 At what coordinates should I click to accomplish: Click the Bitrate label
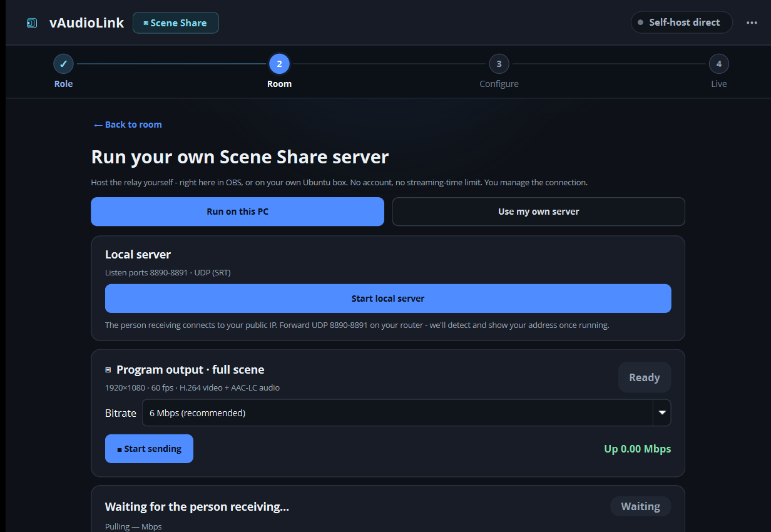121,413
